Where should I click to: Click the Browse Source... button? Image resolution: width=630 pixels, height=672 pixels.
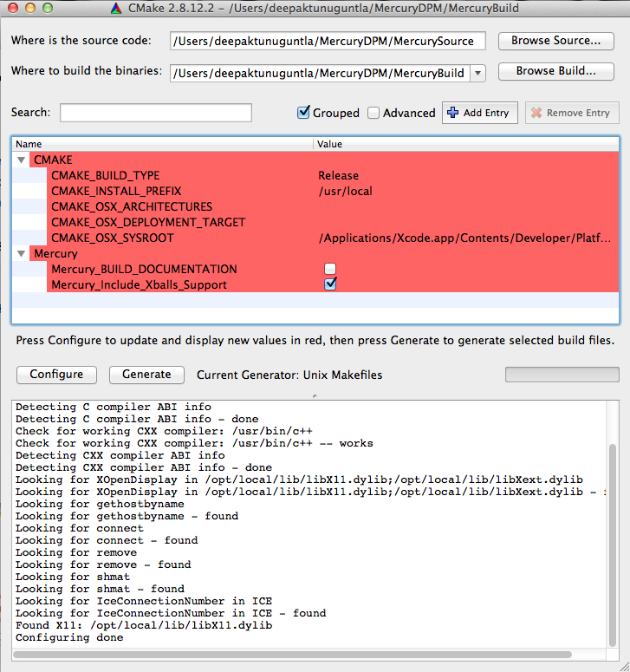click(x=555, y=41)
